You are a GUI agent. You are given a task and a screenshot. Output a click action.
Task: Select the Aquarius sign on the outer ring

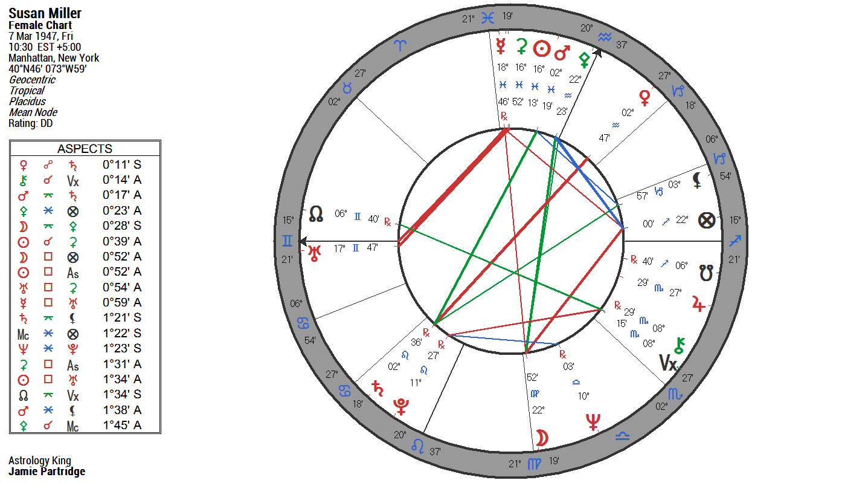[605, 37]
